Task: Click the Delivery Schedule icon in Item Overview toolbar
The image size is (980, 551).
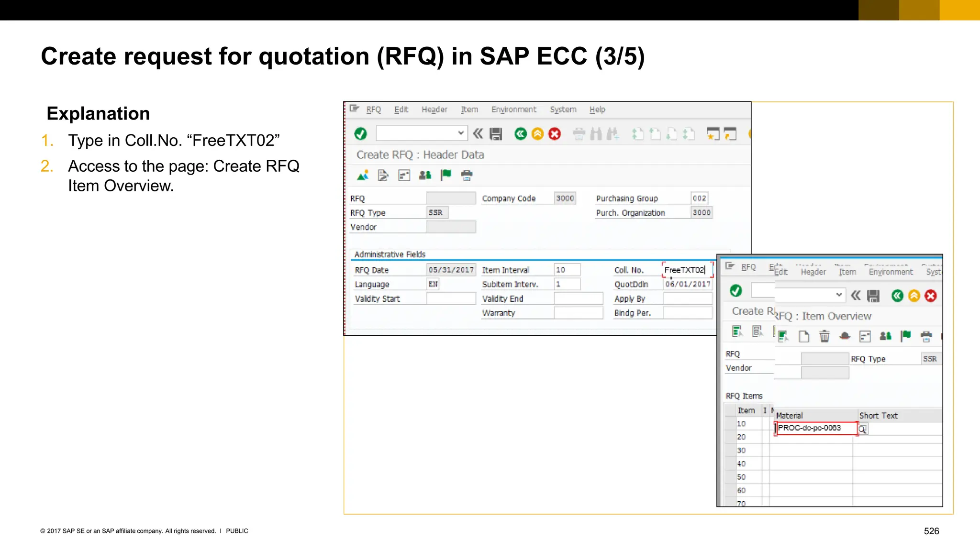Action: click(x=865, y=336)
